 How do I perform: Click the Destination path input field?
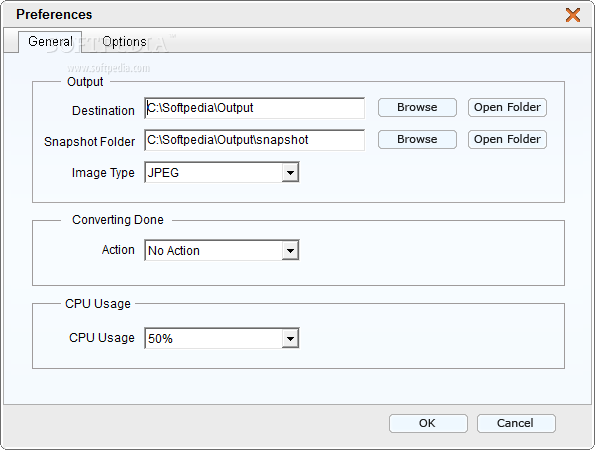[255, 108]
